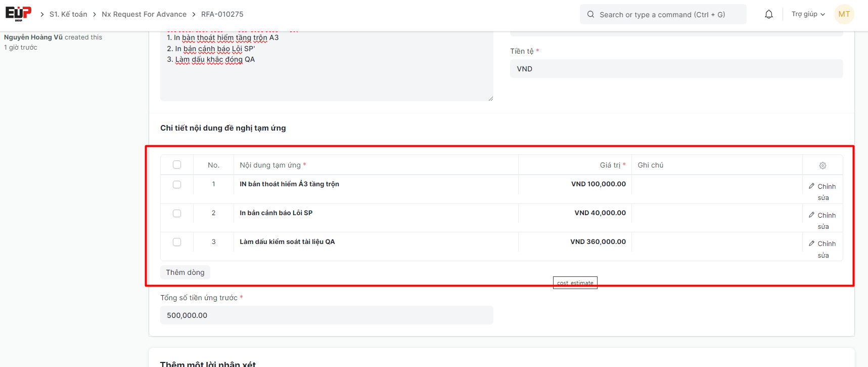The image size is (868, 367).
Task: Focus the search or command bar
Action: pyautogui.click(x=662, y=15)
